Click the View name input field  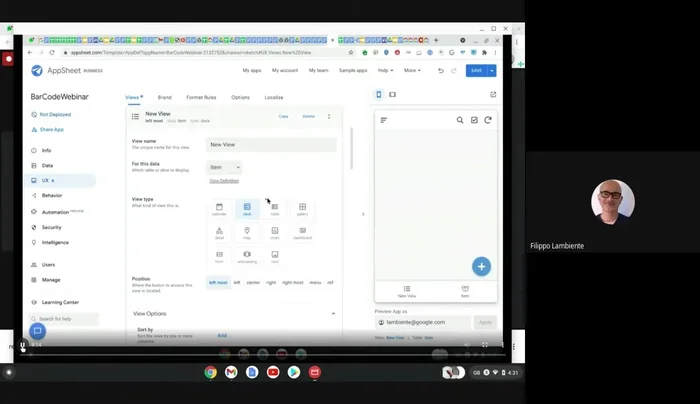pos(270,145)
